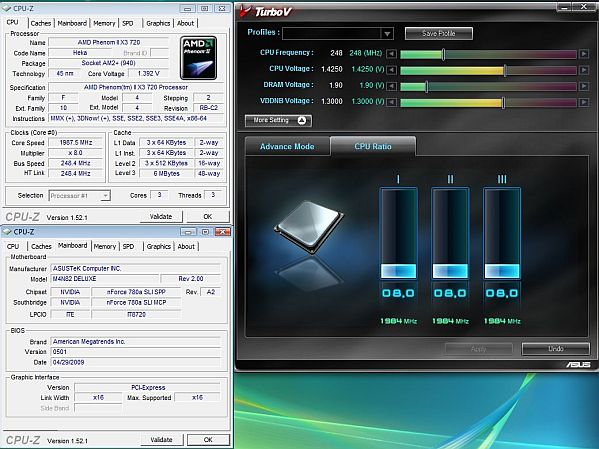Minimize the lower CPU-Z window
599x449 pixels.
[x=188, y=232]
